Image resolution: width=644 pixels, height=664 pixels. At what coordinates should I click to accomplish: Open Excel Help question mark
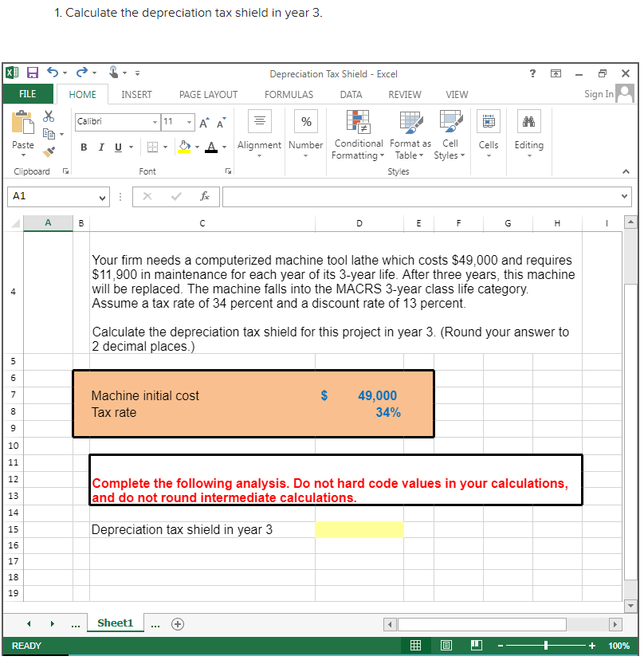pyautogui.click(x=532, y=73)
